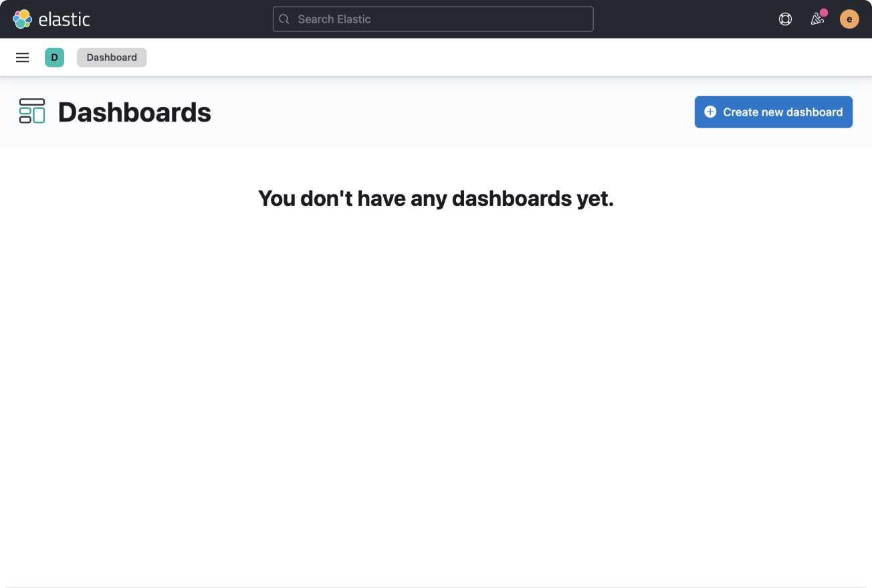Click the 'You don't have any dashboards yet' message

tap(435, 198)
